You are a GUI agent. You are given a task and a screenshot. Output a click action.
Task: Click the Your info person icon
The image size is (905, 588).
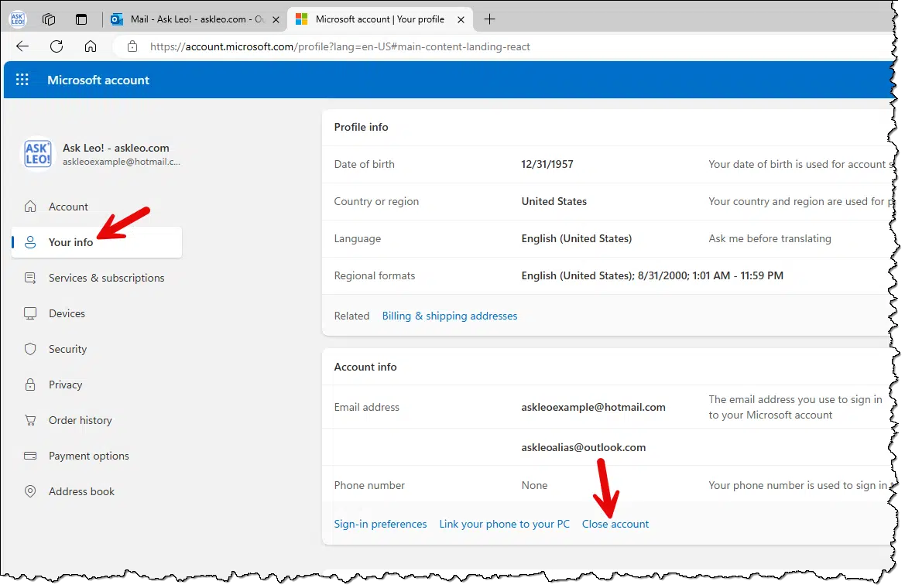tap(30, 242)
